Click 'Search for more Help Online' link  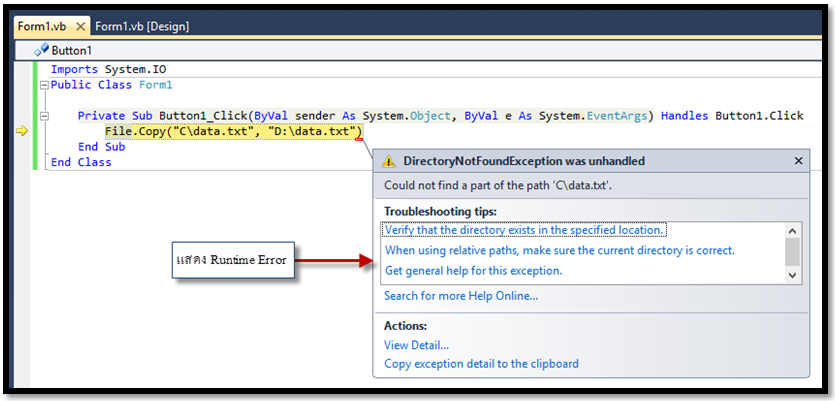(461, 296)
